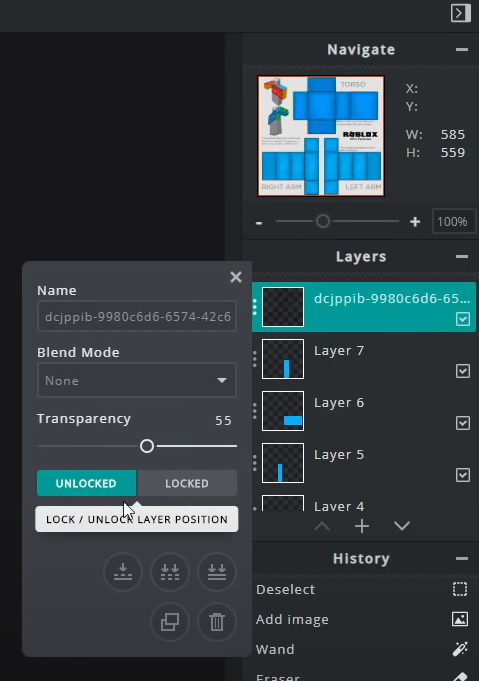Open settings dots for Layer 7

point(255,359)
